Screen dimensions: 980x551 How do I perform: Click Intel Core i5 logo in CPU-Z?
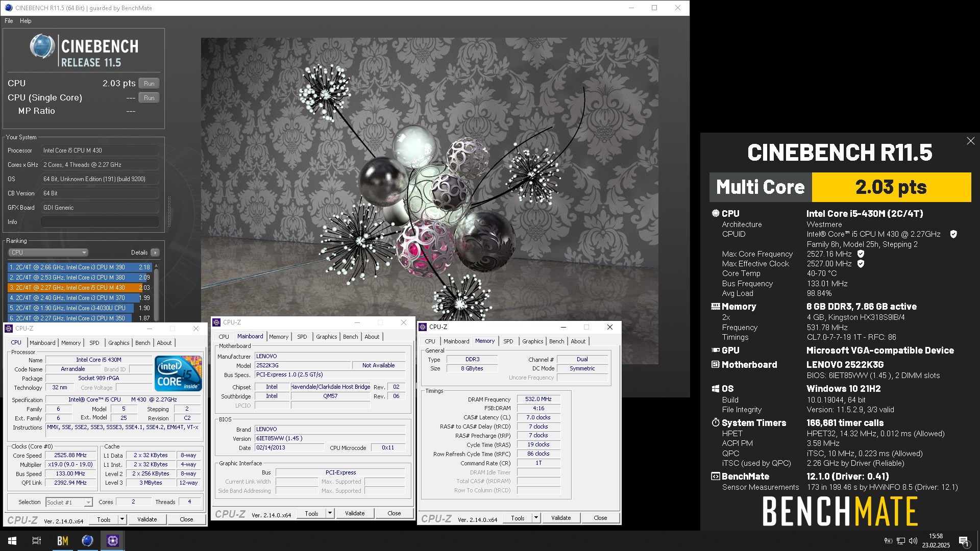click(178, 373)
